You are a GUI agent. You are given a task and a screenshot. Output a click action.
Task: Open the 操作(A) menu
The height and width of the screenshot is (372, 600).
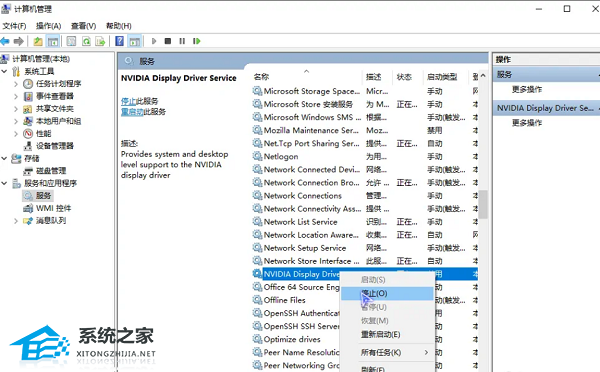tap(49, 26)
